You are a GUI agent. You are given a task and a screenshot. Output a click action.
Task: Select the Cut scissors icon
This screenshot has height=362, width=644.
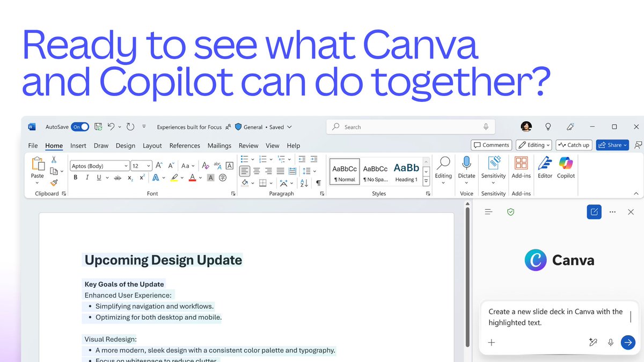(54, 159)
